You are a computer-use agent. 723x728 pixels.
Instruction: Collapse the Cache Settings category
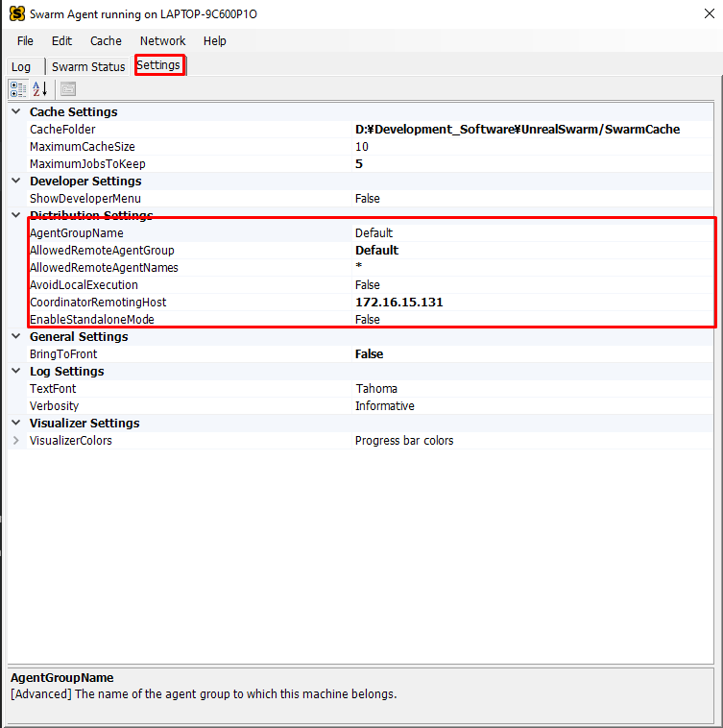point(16,112)
